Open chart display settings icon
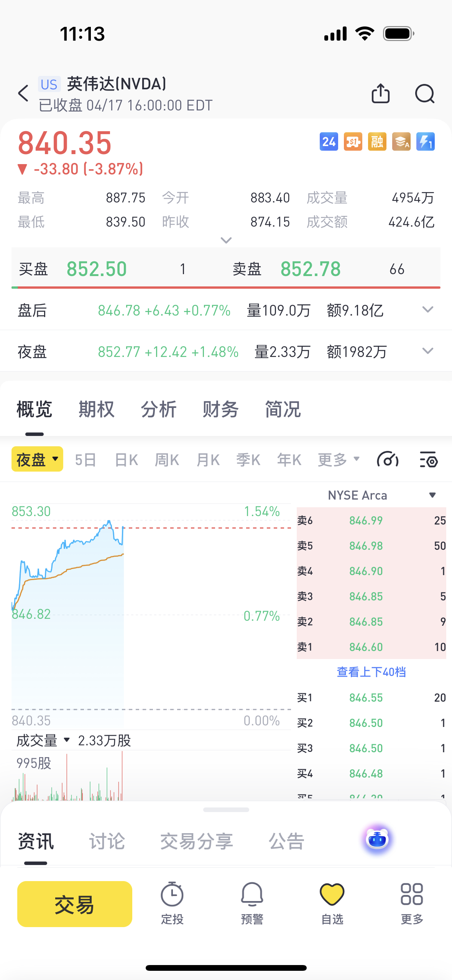 pos(428,459)
